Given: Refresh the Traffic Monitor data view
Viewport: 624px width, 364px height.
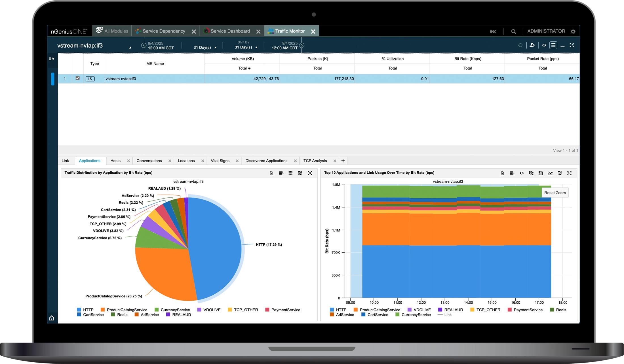Looking at the screenshot, I should point(520,45).
